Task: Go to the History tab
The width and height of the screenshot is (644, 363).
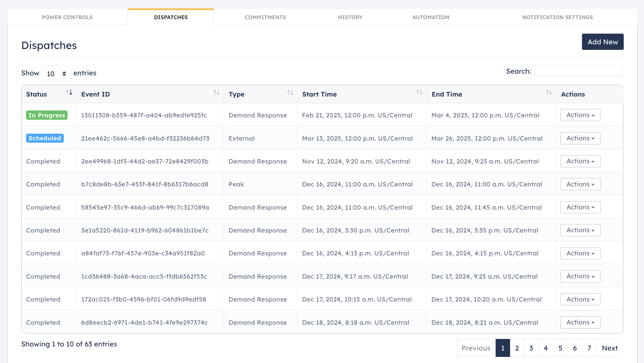Action: (350, 17)
